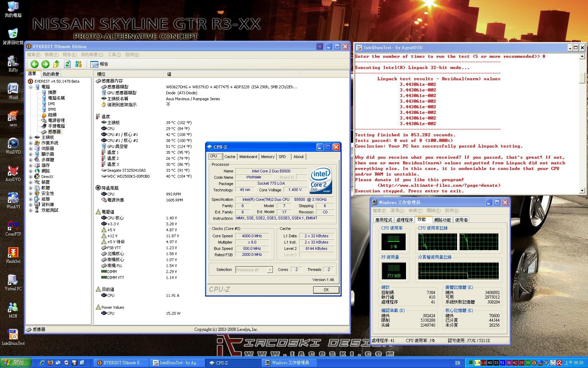The width and height of the screenshot is (588, 368).
Task: Open the Virtual PC desktop shortcut
Action: pos(13,282)
